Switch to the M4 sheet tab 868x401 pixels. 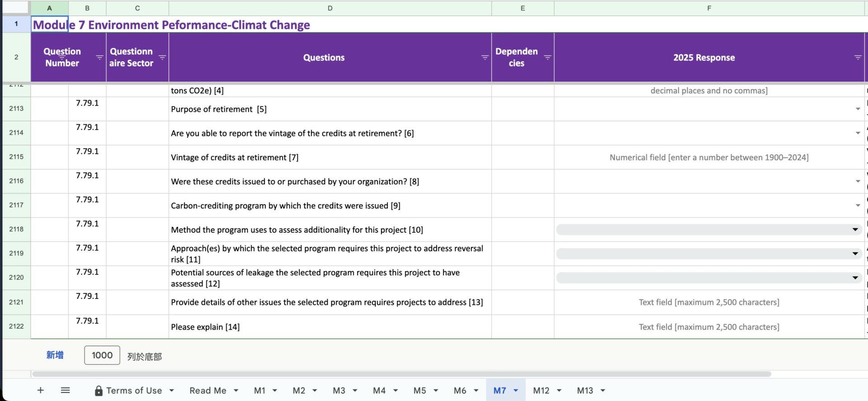tap(379, 391)
